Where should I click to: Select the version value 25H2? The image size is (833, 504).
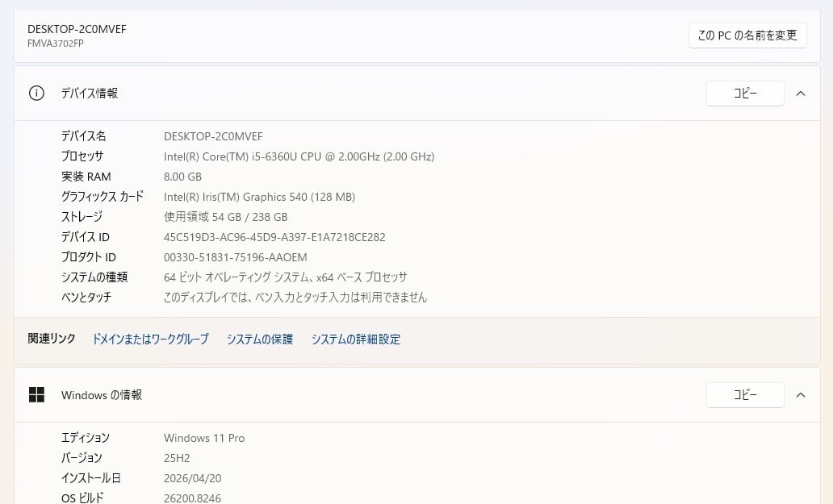click(x=177, y=458)
